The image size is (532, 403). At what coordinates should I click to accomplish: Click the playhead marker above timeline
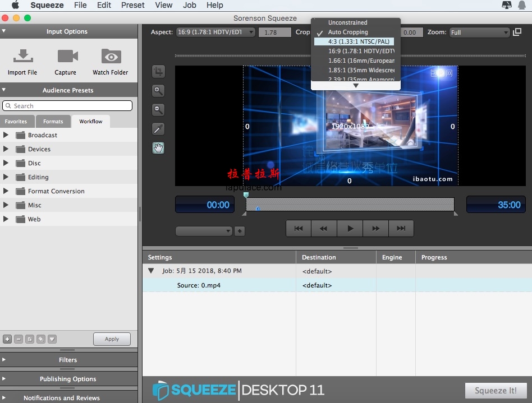tap(246, 194)
